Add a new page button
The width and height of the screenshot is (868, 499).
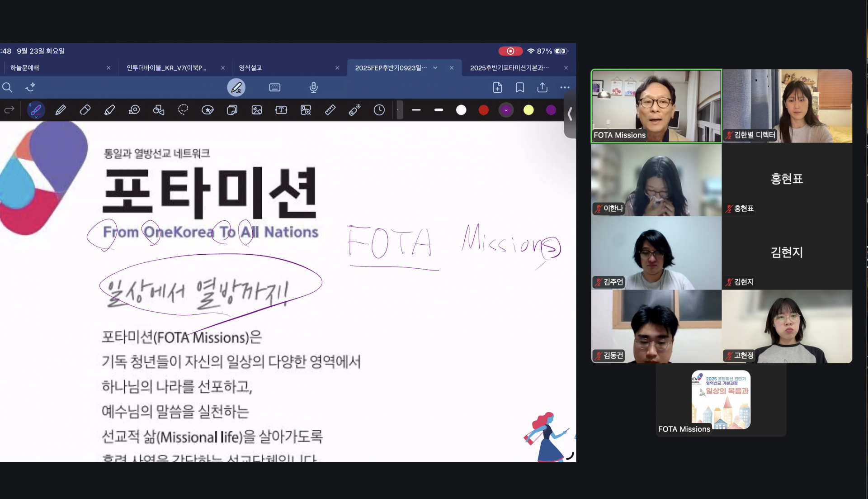click(497, 87)
